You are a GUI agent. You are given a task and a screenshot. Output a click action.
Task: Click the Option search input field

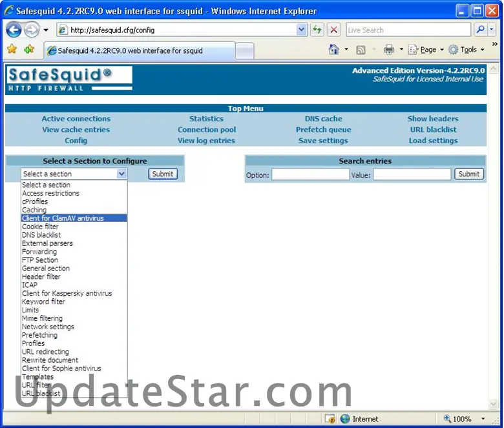click(310, 174)
